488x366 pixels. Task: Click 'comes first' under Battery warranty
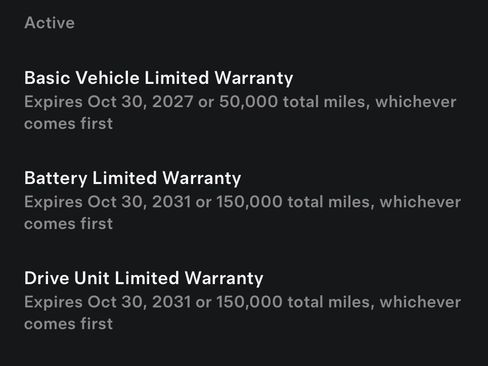pos(68,224)
